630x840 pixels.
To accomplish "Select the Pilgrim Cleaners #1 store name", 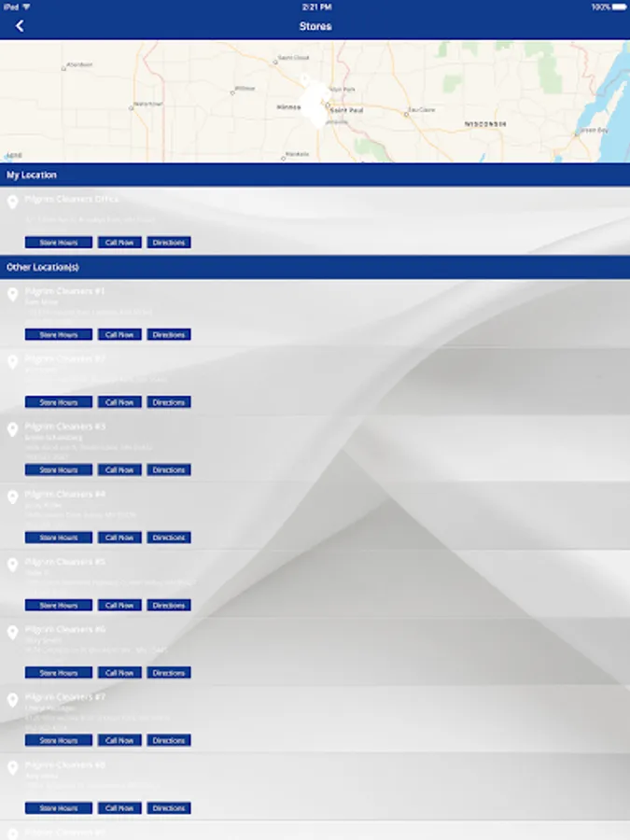I will click(64, 291).
